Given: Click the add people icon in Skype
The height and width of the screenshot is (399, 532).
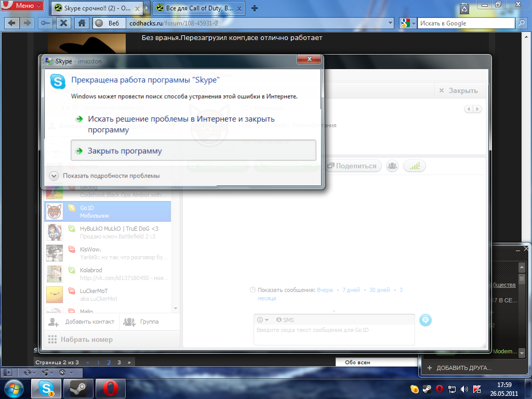Looking at the screenshot, I should [x=392, y=166].
